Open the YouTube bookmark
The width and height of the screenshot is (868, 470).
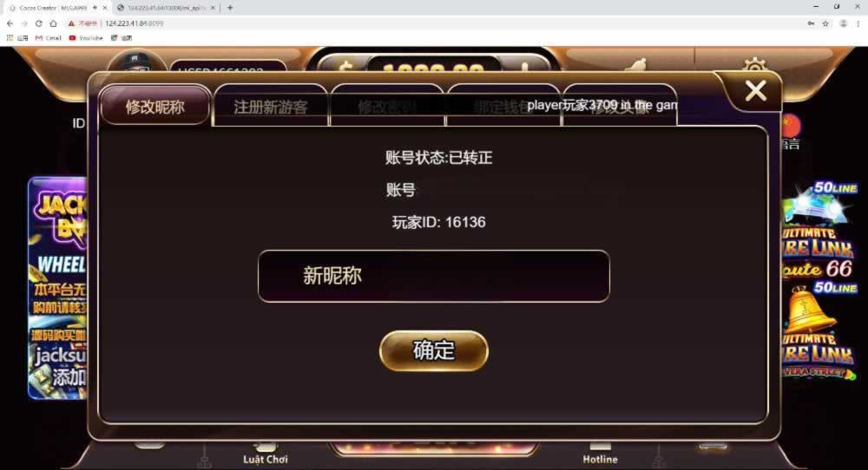(86, 38)
